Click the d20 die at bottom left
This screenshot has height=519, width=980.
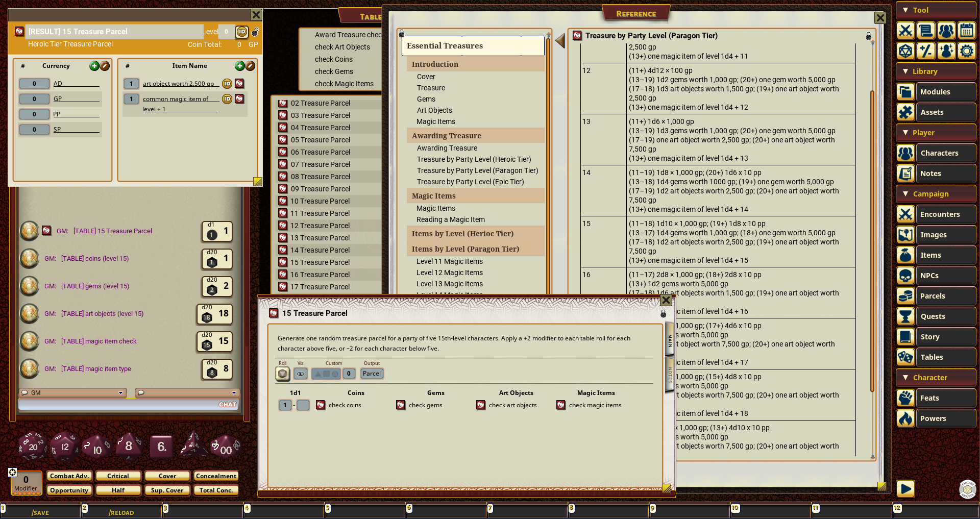coord(33,446)
